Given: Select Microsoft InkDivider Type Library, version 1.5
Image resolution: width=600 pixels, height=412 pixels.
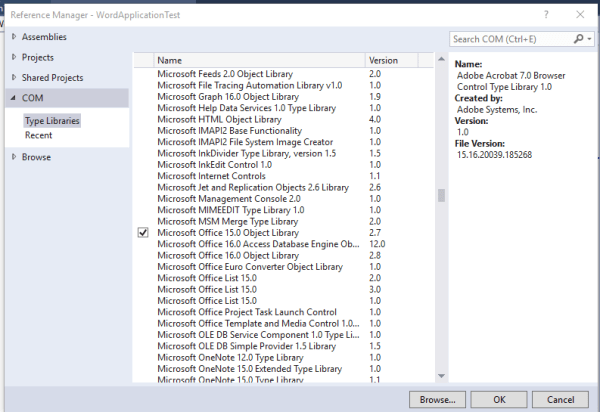Looking at the screenshot, I should (284, 153).
